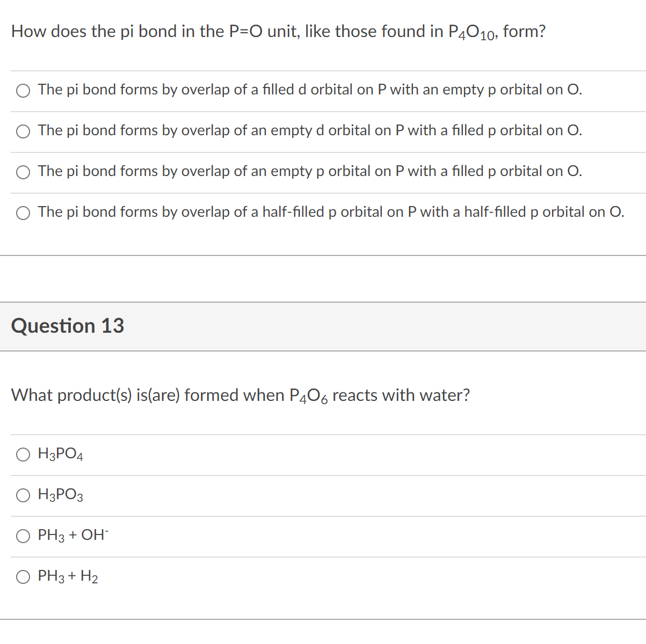Choose radio for empty p orbital on P
Screen dimensions: 646x644
(23, 172)
